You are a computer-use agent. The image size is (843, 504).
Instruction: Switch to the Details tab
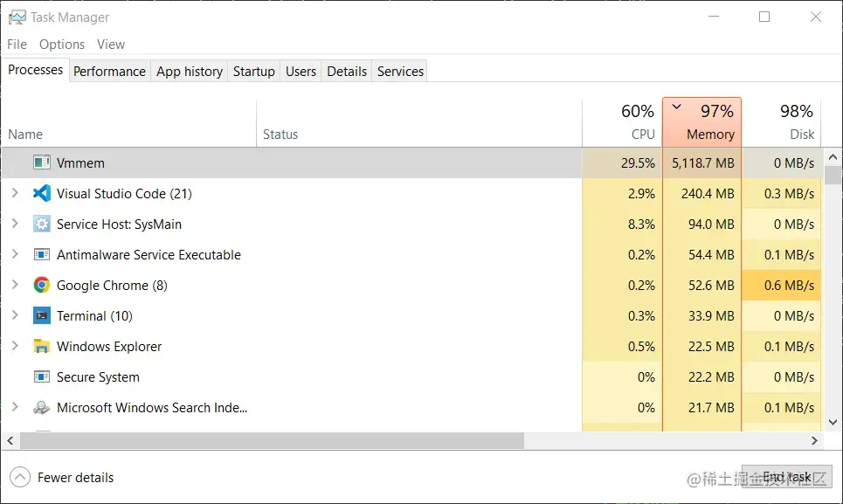347,72
